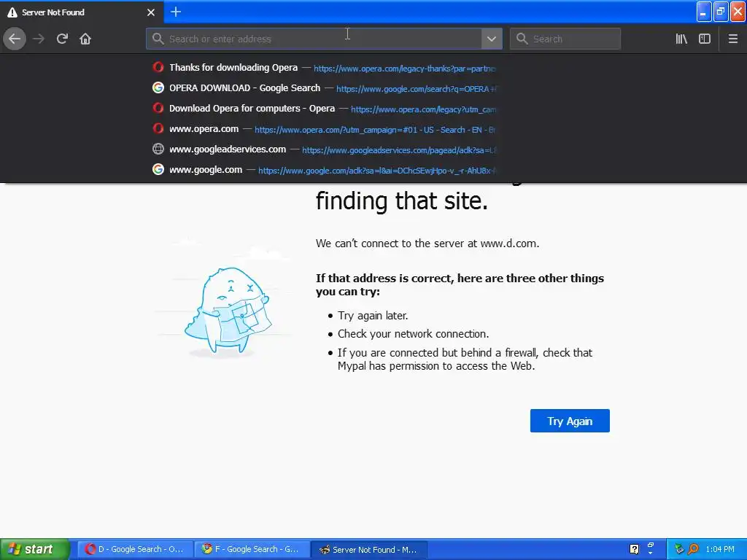
Task: Click the help question mark tray icon
Action: (x=634, y=549)
